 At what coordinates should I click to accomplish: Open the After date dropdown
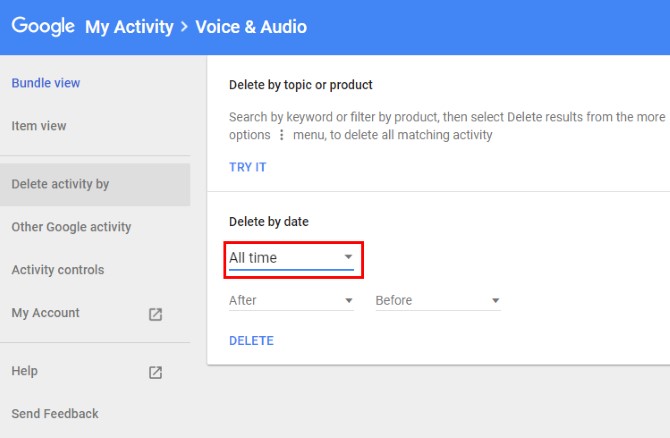pyautogui.click(x=291, y=300)
